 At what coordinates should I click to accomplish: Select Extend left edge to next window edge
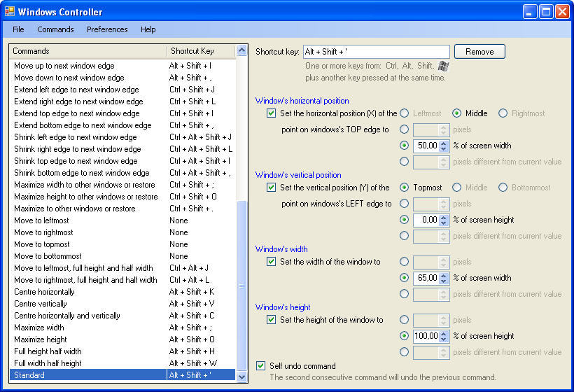tap(122, 90)
